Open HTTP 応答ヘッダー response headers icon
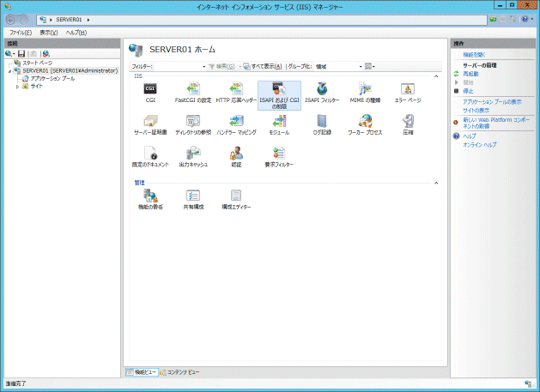 236,89
